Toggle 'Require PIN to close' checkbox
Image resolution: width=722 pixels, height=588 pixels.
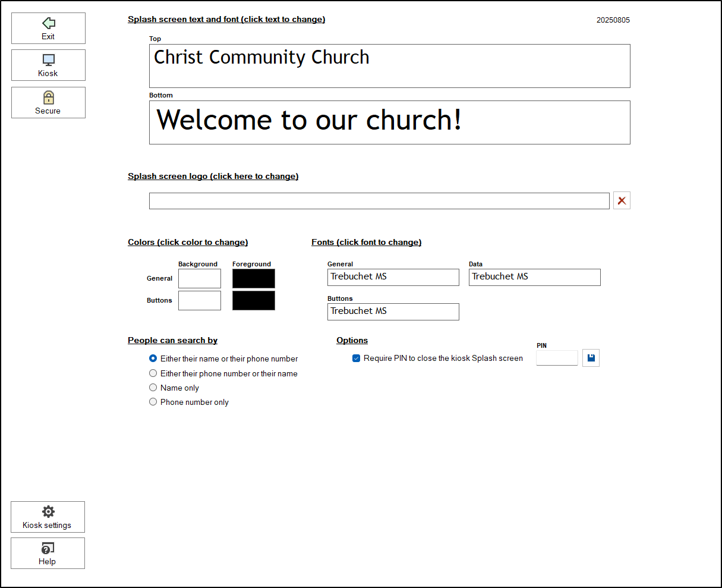point(357,359)
